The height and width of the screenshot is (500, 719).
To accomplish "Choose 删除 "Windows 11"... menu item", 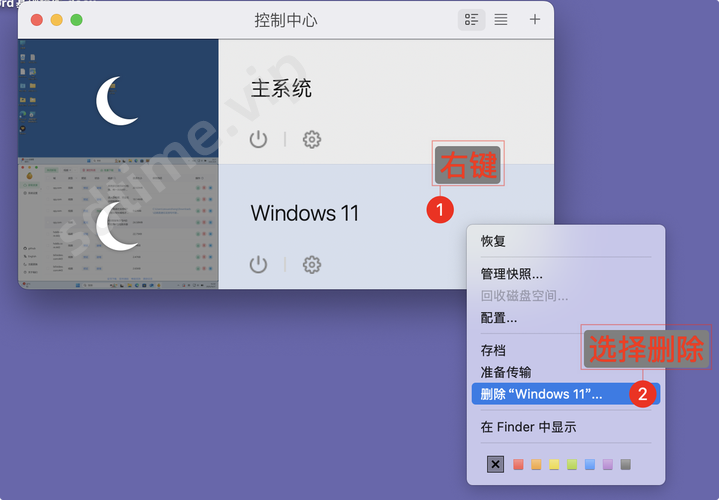I will (541, 394).
